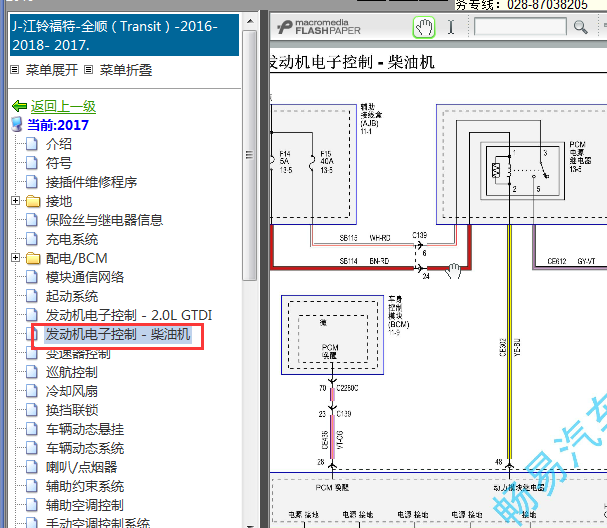Viewport: 607px width, 528px height.
Task: Select the text selection I-beam tool
Action: 451,27
